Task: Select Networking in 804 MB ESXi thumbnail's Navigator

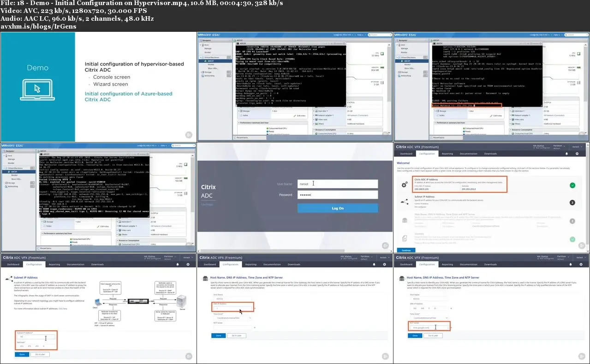Action: [x=210, y=75]
